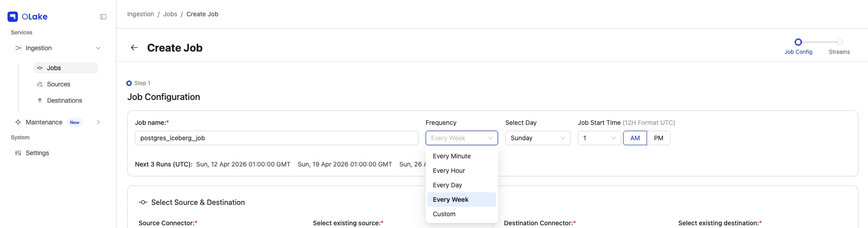This screenshot has width=868, height=228.
Task: Open Jobs in the sidebar
Action: [x=66, y=68]
